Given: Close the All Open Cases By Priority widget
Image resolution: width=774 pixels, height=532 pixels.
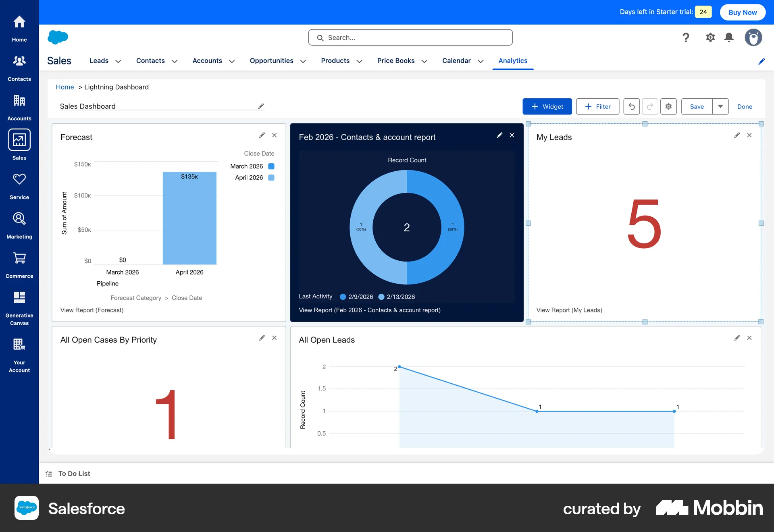Looking at the screenshot, I should [275, 338].
